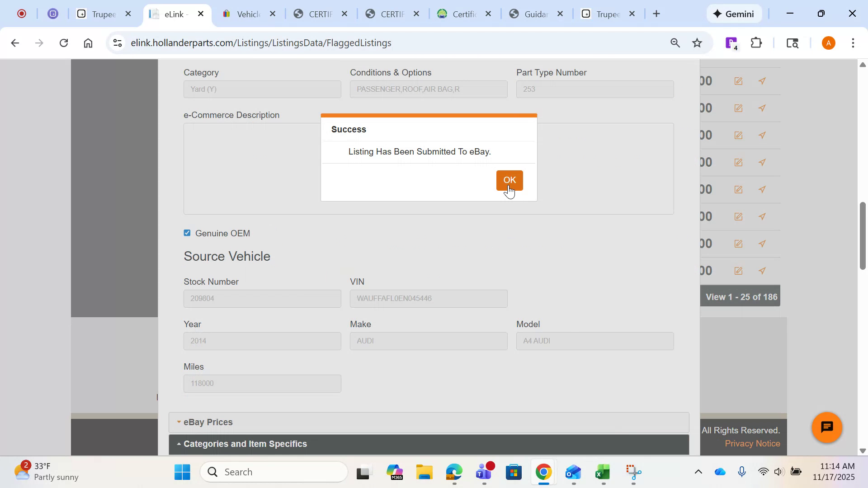868x488 pixels.
Task: Uncheck the Genuine OEM checkbox
Action: [187, 233]
